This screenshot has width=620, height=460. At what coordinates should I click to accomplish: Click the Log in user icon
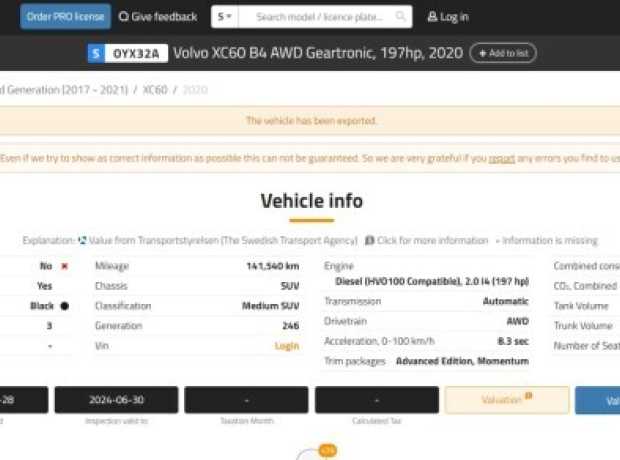(432, 17)
